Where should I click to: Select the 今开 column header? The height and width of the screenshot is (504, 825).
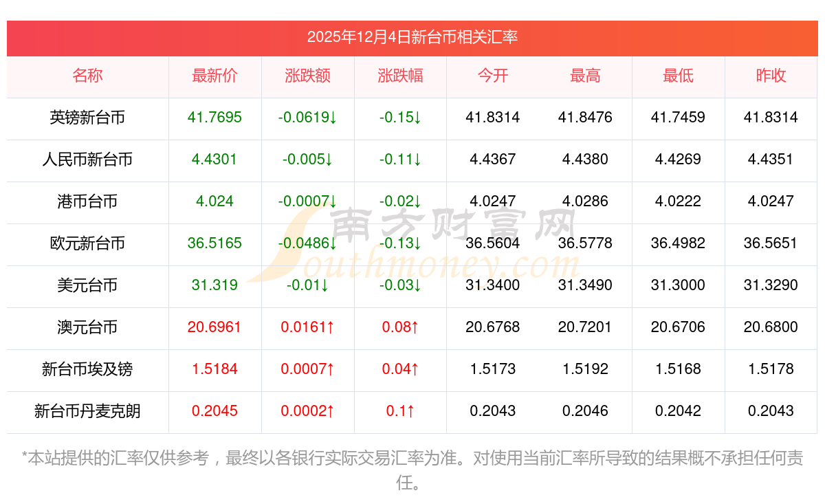click(x=493, y=76)
